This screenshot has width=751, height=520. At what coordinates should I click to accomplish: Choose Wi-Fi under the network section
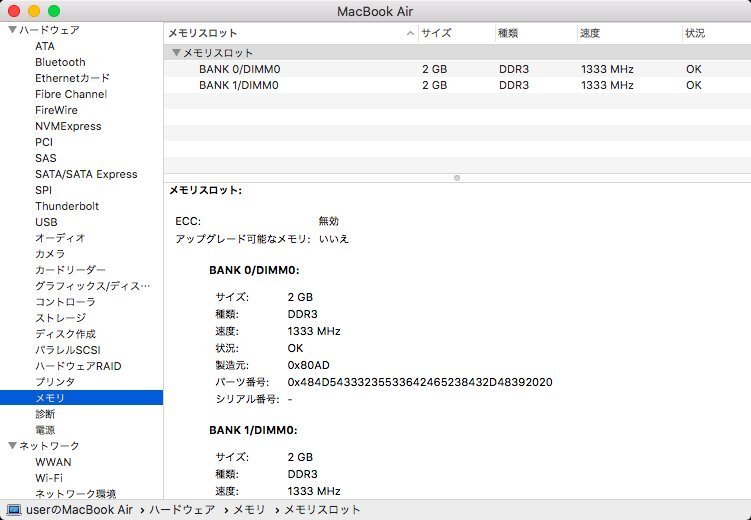pyautogui.click(x=49, y=478)
